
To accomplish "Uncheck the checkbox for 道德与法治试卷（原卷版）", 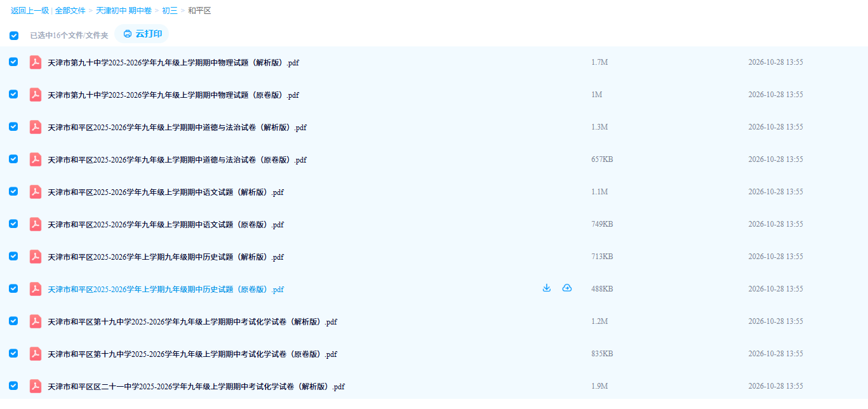I will pyautogui.click(x=13, y=159).
